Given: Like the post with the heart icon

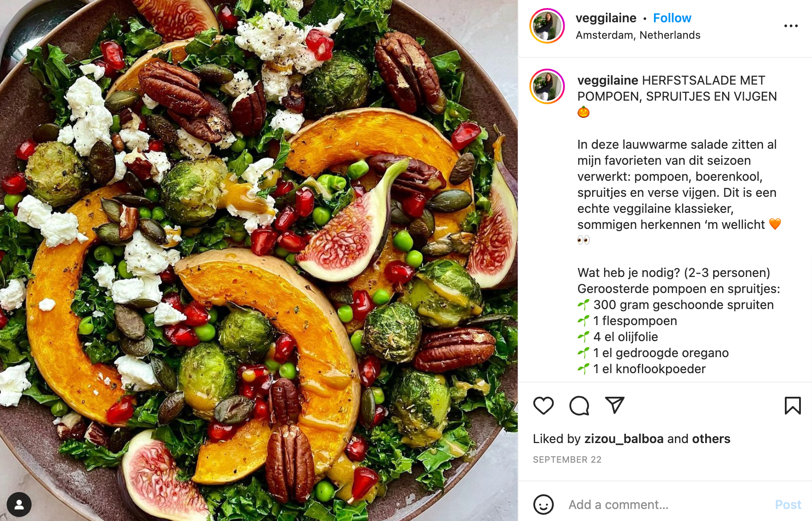Looking at the screenshot, I should (x=543, y=406).
